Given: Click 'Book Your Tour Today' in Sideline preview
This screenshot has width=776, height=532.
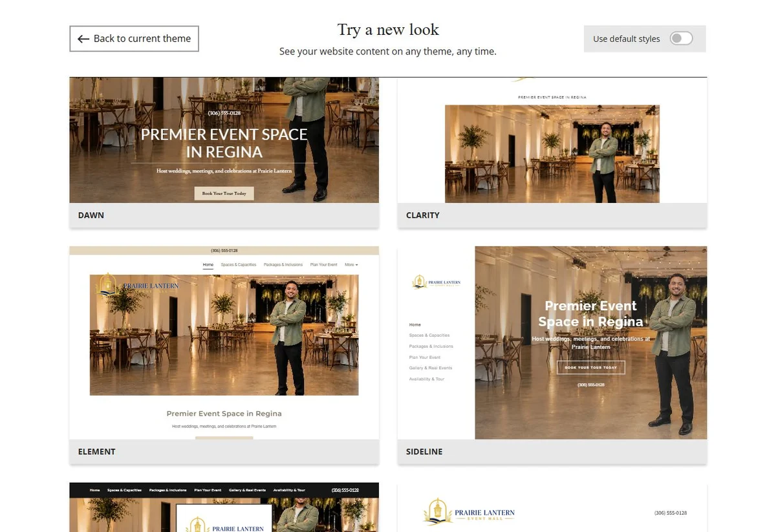Looking at the screenshot, I should (591, 367).
